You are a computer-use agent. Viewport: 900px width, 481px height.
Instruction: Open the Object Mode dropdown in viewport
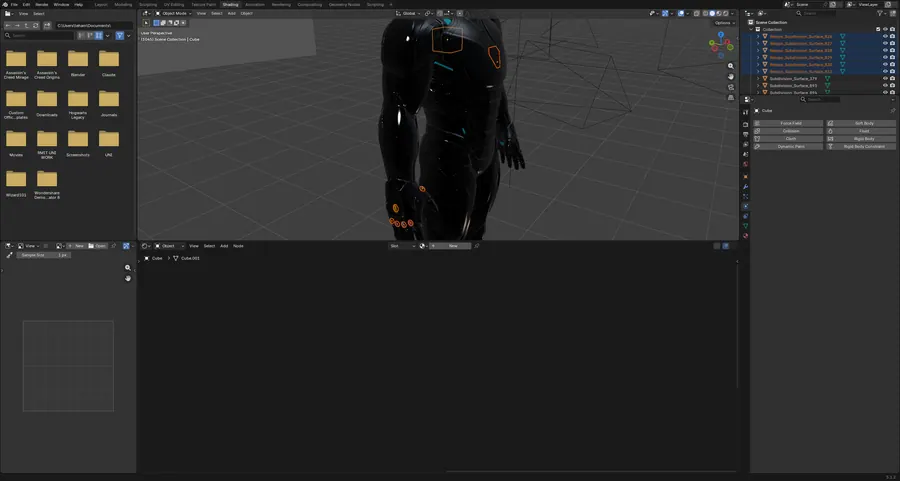pos(173,13)
